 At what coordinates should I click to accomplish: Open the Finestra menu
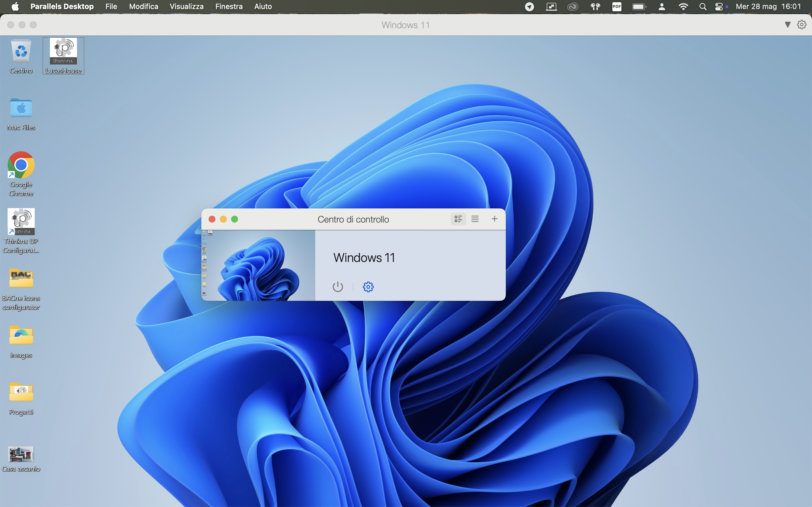click(229, 6)
